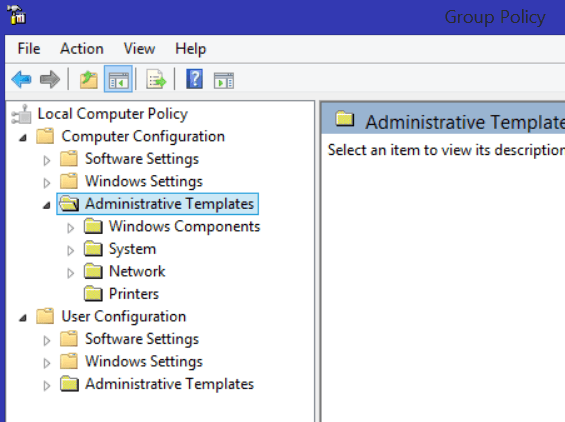
Task: Collapse Administrative Templates under Computer Configuration
Action: click(46, 205)
